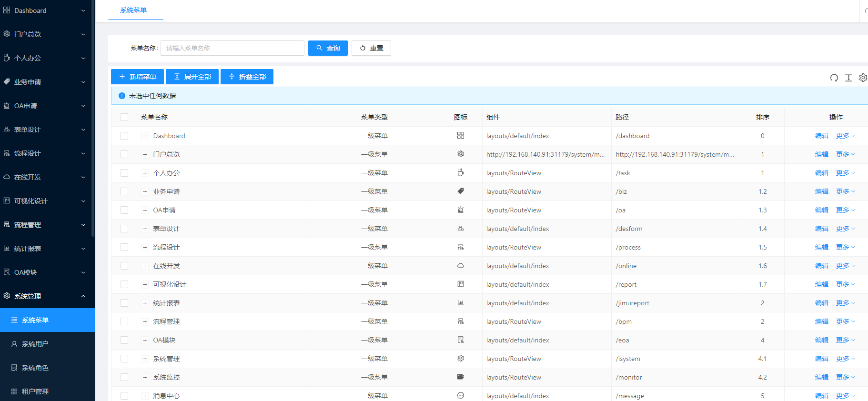Screen dimensions: 868x401
Task: Check the Dashboard row checkbox
Action: (x=124, y=136)
